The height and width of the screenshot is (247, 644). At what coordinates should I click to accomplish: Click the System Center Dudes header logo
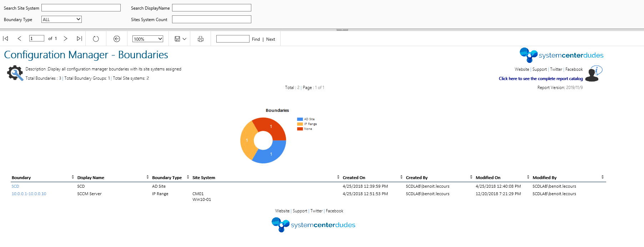point(562,55)
